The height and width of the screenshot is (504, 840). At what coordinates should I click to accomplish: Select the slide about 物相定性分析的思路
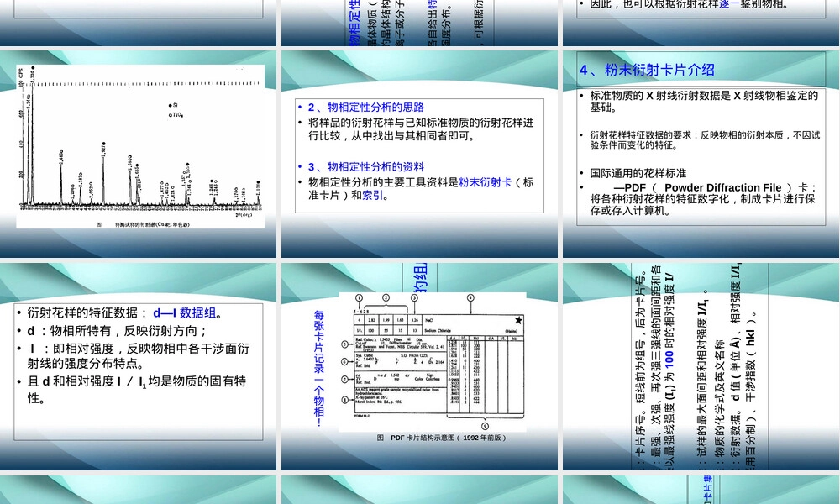[419, 154]
